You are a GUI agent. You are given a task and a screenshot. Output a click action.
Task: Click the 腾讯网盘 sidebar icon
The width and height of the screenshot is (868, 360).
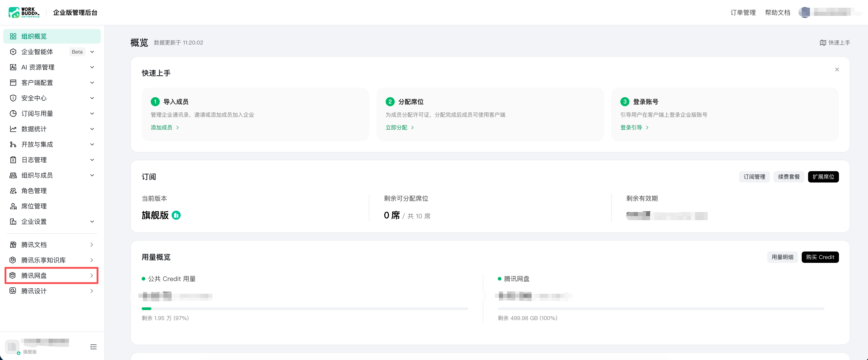point(13,275)
